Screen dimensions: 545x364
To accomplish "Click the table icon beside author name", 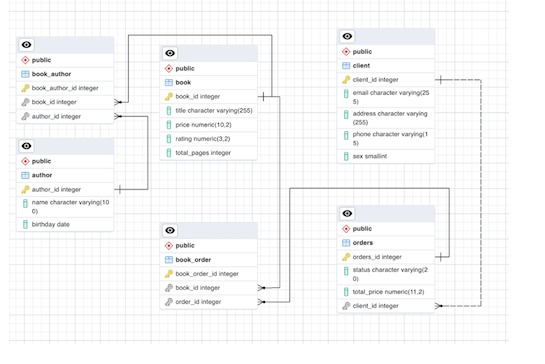I will (25, 175).
